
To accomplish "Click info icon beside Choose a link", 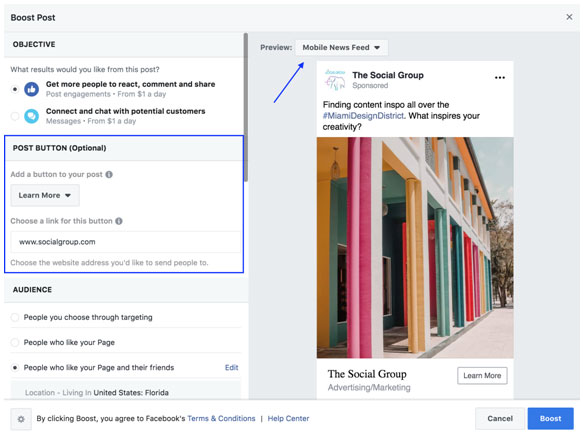I will pyautogui.click(x=119, y=221).
